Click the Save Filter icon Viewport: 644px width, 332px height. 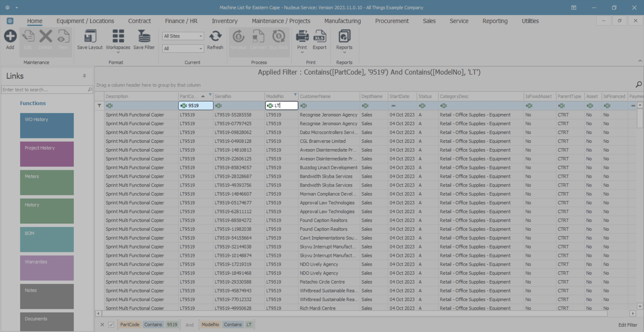point(144,37)
